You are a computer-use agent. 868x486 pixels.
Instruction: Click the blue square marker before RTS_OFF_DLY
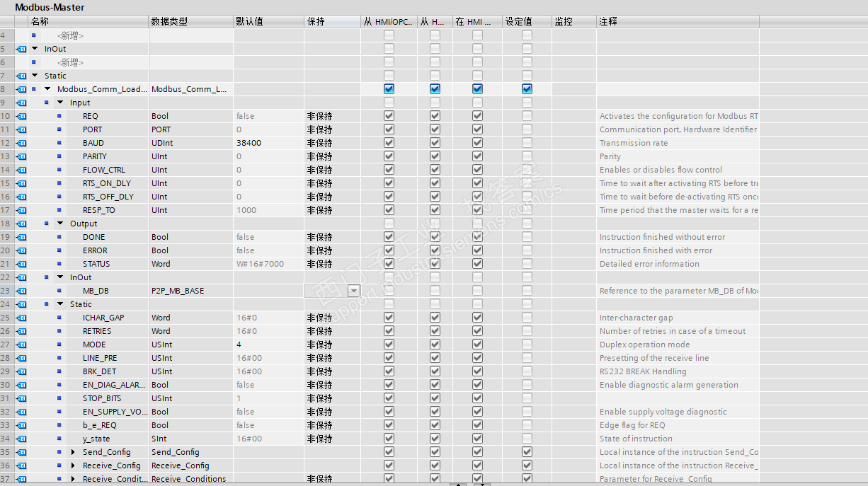point(59,197)
